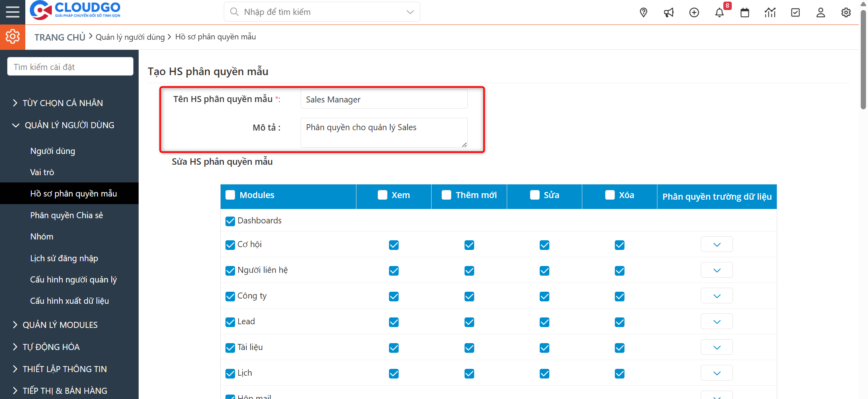
Task: Open the Người dùng menu item
Action: click(x=52, y=151)
